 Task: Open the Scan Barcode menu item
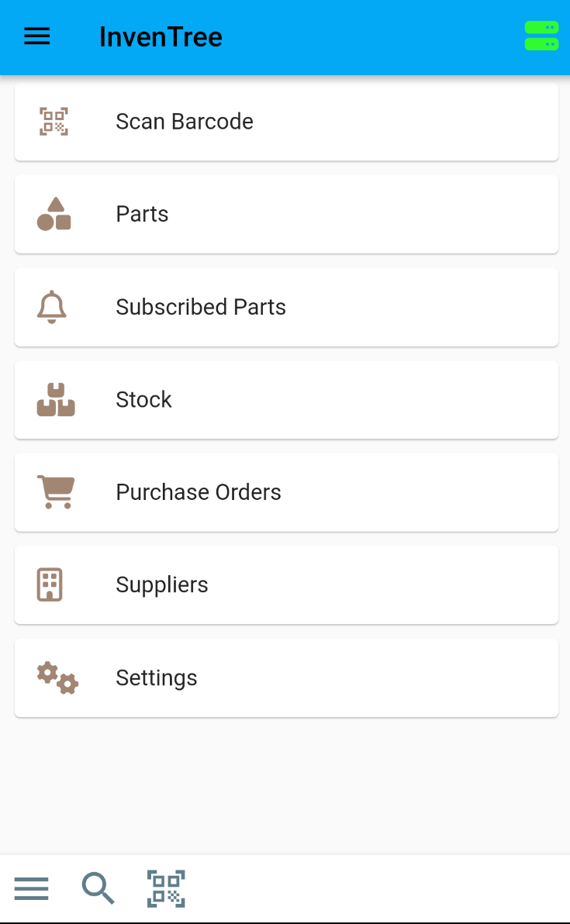point(185,122)
